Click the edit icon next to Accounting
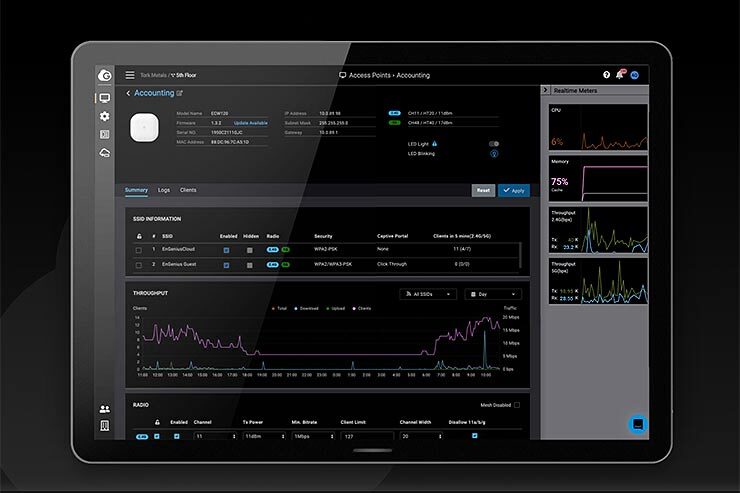This screenshot has height=493, width=740. 180,93
